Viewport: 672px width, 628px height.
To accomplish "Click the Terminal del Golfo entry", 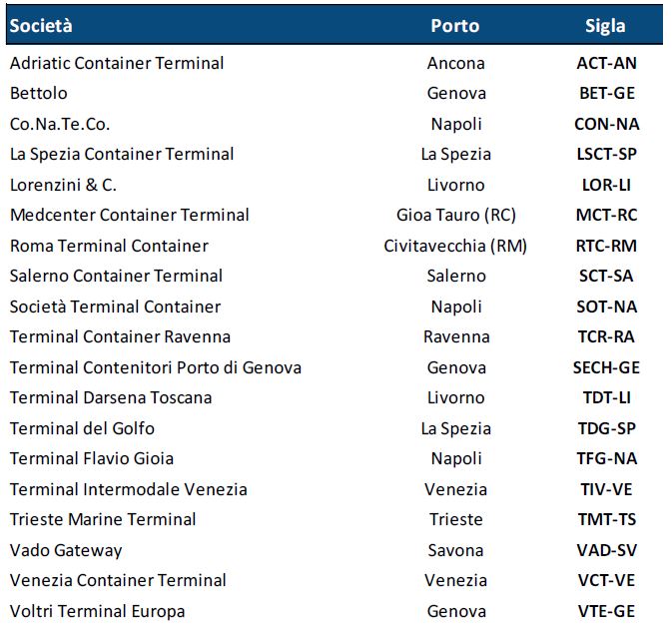I will [82, 428].
